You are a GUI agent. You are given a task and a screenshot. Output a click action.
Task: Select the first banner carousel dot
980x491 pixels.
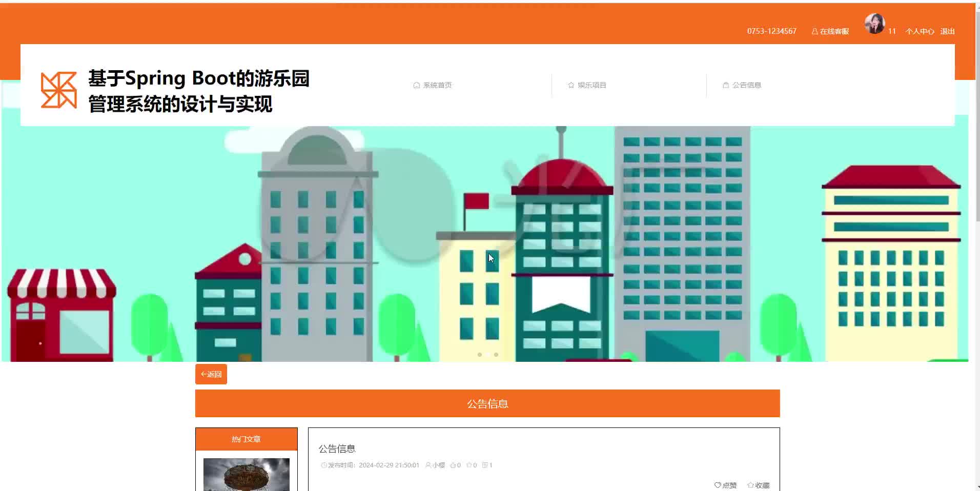click(x=480, y=355)
